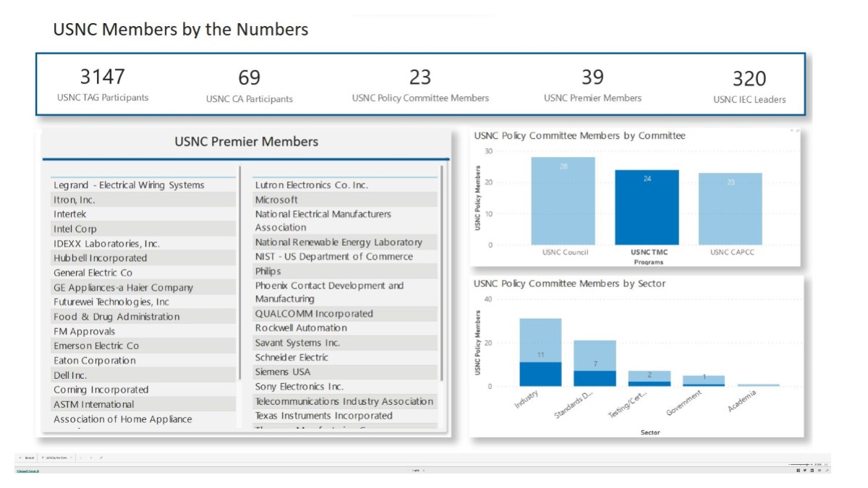Open the Microsoft Power BI link
The image size is (868, 488).
pyautogui.click(x=27, y=471)
